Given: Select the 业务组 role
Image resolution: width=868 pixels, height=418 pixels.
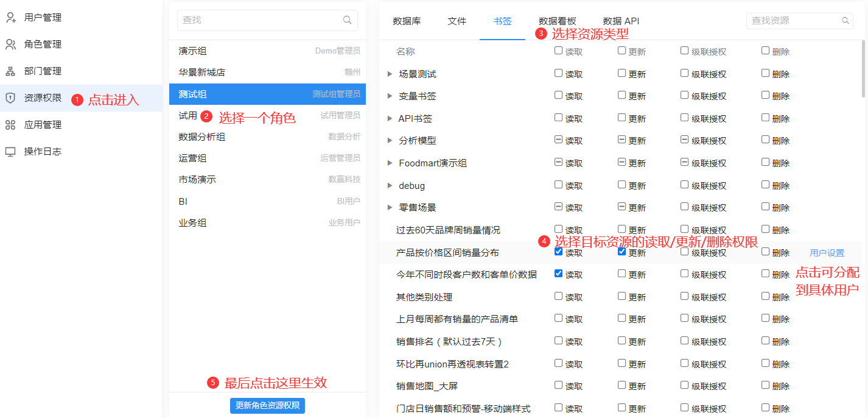Looking at the screenshot, I should 267,223.
